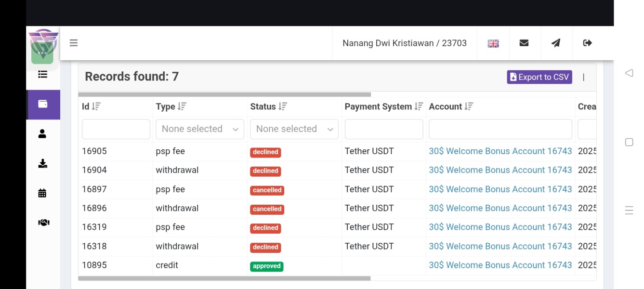Image resolution: width=644 pixels, height=289 pixels.
Task: Sort by Status column
Action: click(x=282, y=106)
